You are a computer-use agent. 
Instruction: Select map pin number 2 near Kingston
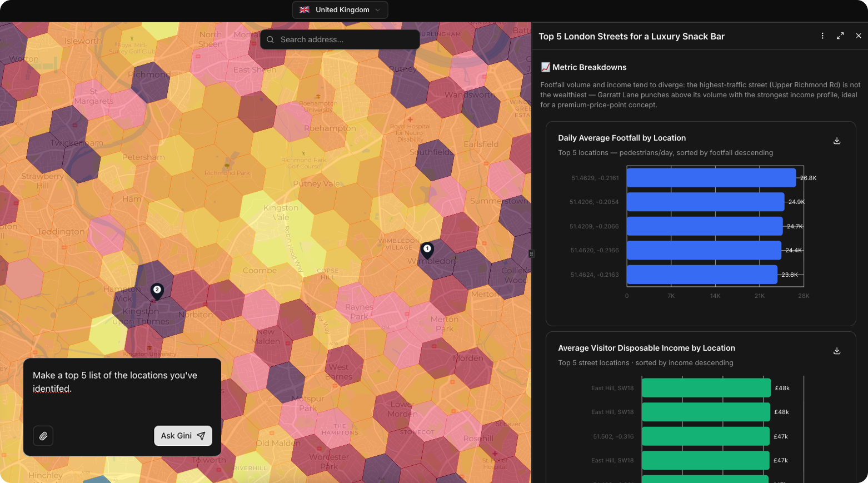157,291
